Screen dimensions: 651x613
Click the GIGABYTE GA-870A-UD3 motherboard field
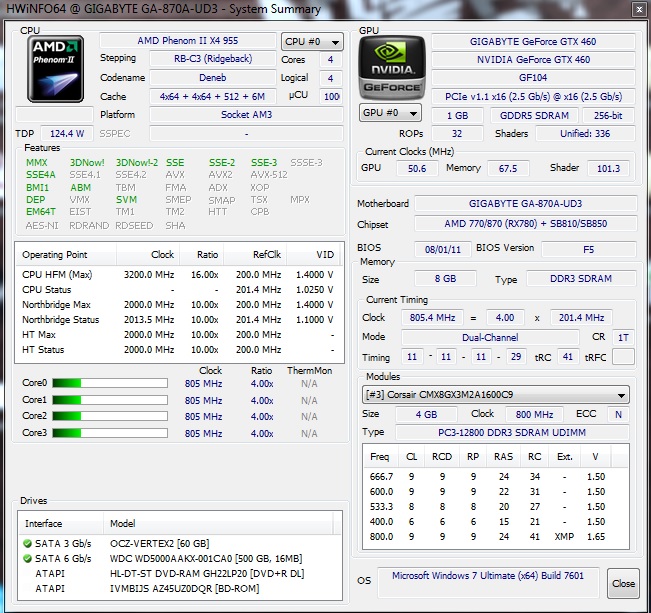(526, 204)
